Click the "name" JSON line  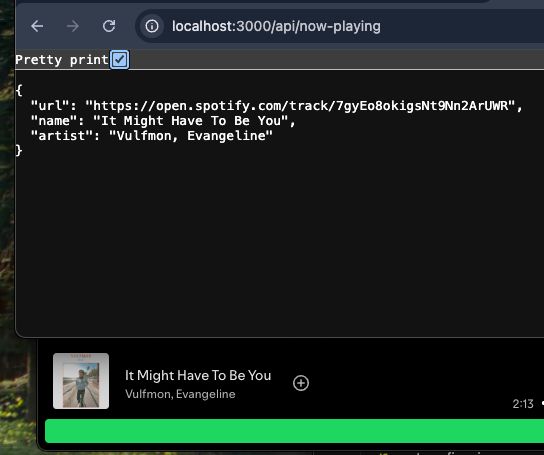[x=163, y=121]
